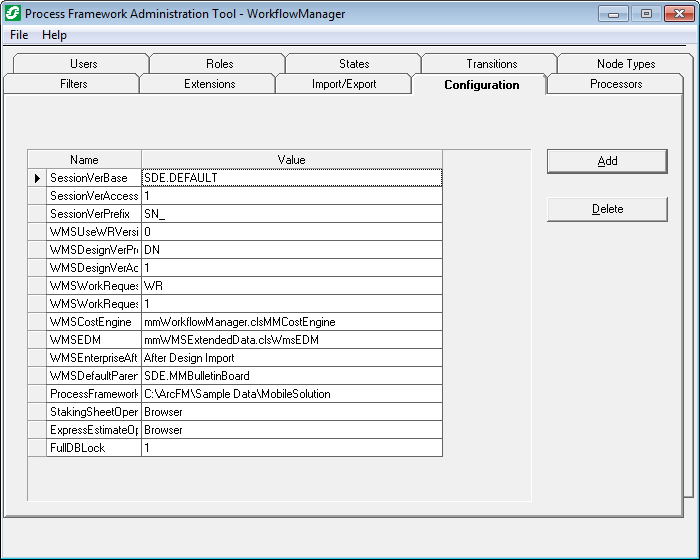Switch to the Users tab
The width and height of the screenshot is (700, 560).
pos(84,64)
